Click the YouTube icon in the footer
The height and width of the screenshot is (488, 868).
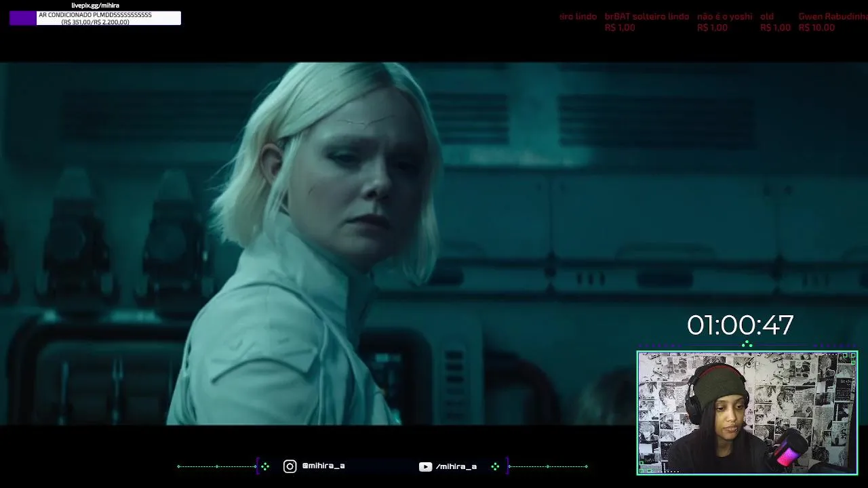[425, 466]
